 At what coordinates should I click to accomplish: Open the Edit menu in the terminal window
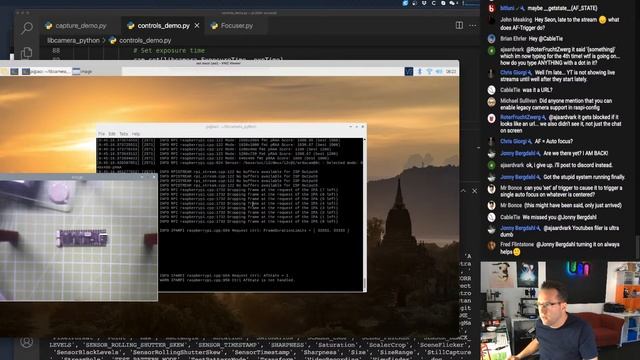coord(112,134)
